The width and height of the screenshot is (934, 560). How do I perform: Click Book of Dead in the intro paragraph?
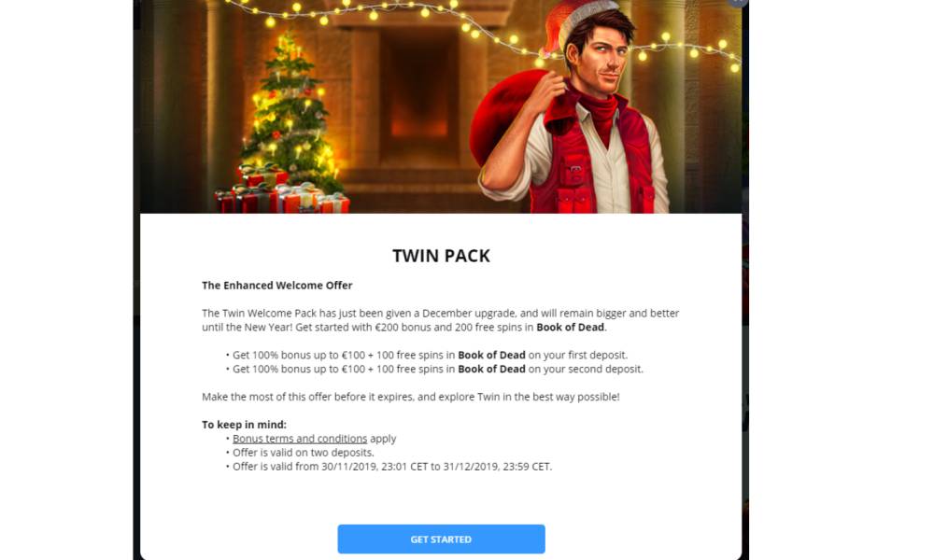(570, 327)
